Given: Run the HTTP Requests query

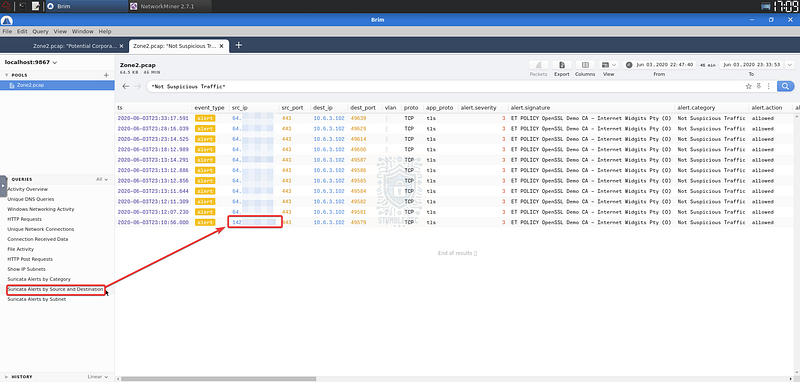Looking at the screenshot, I should 24,219.
